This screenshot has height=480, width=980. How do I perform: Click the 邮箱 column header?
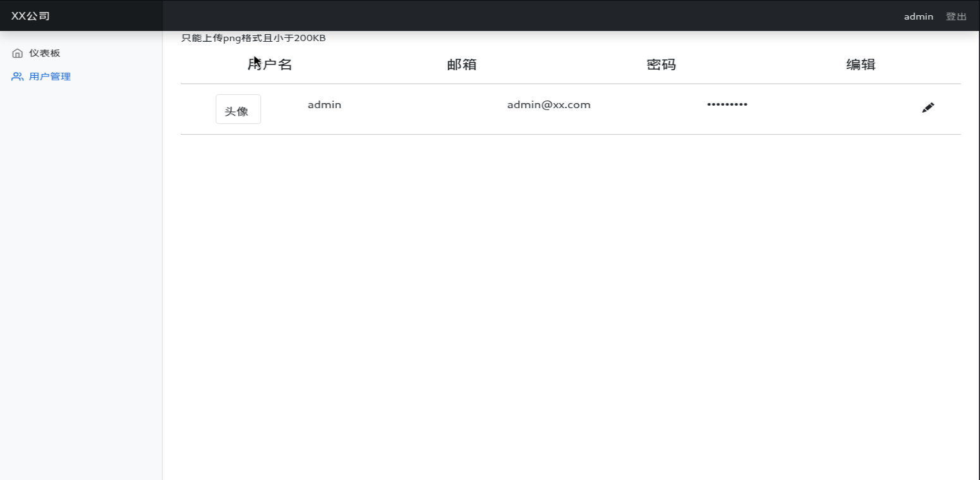(x=462, y=65)
